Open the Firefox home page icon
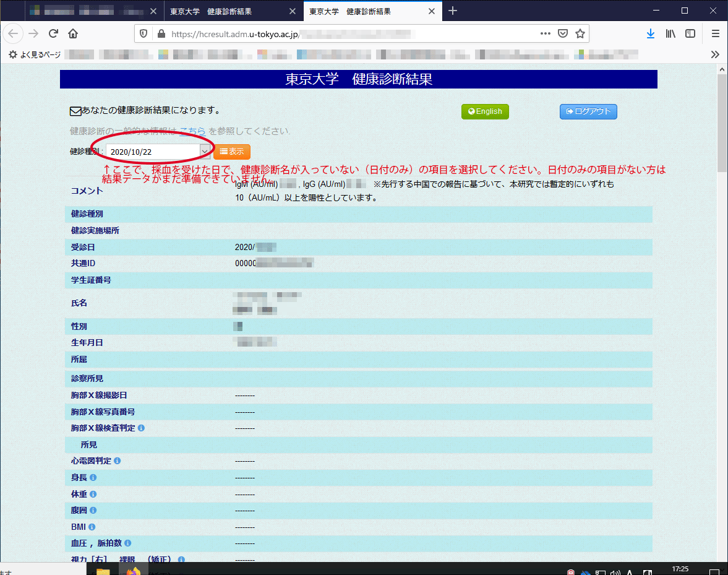The height and width of the screenshot is (575, 728). click(x=73, y=33)
